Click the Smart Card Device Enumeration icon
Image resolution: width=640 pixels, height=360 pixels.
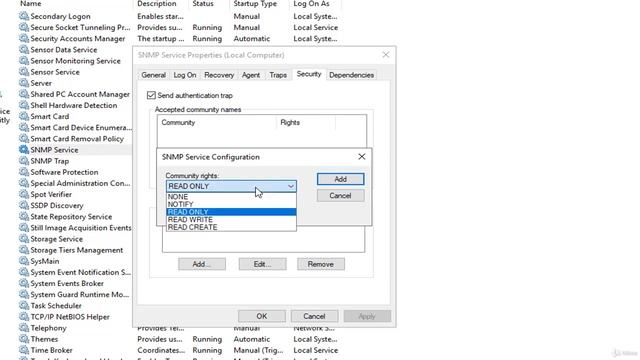24,127
